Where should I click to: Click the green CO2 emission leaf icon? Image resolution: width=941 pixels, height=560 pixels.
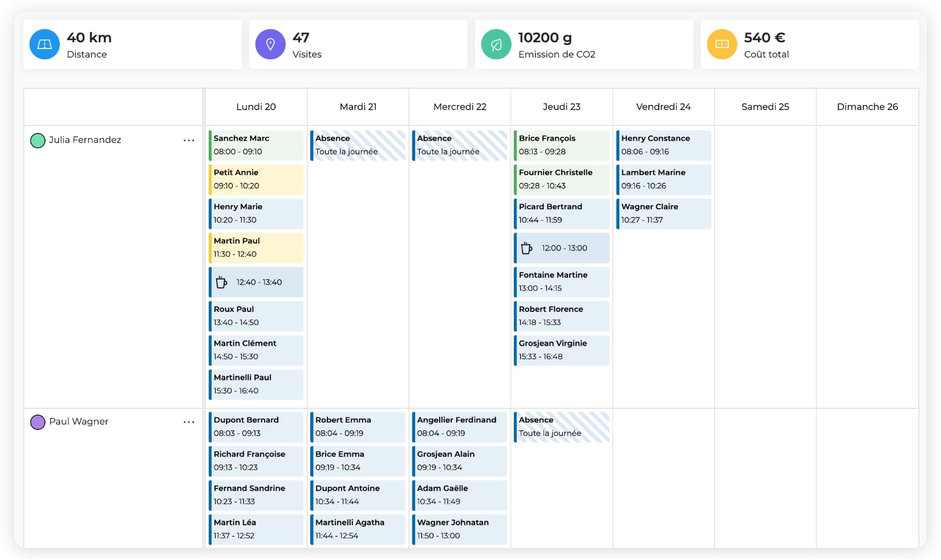click(496, 44)
